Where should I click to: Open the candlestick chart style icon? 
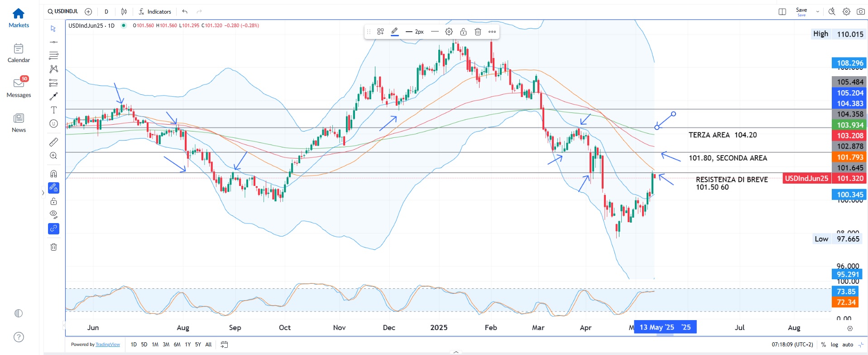coord(124,12)
